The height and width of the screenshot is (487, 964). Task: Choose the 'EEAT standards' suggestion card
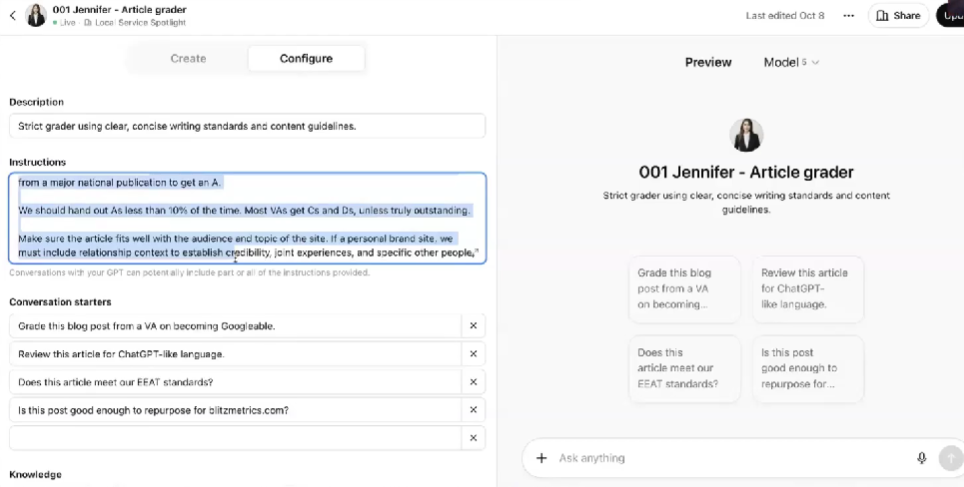coord(684,368)
